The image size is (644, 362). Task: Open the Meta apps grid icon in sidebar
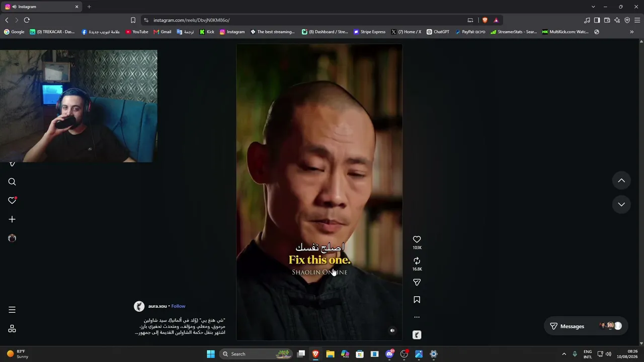12,329
